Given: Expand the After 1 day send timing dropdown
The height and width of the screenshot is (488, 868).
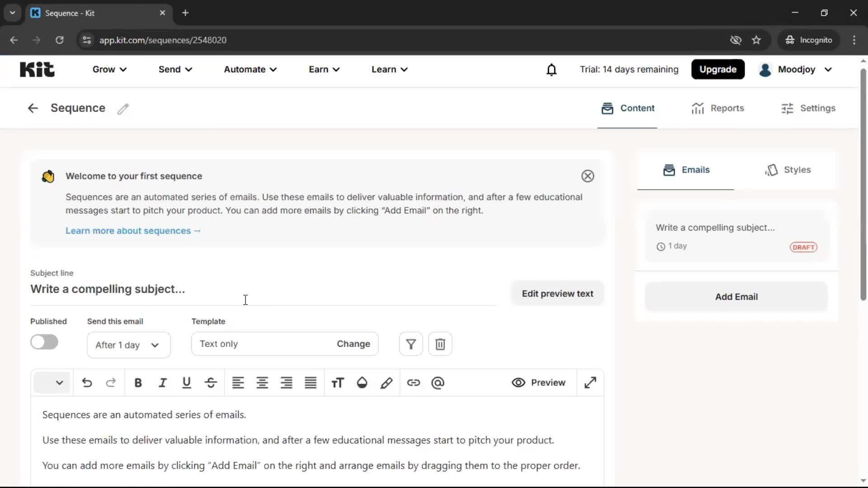Looking at the screenshot, I should (128, 345).
